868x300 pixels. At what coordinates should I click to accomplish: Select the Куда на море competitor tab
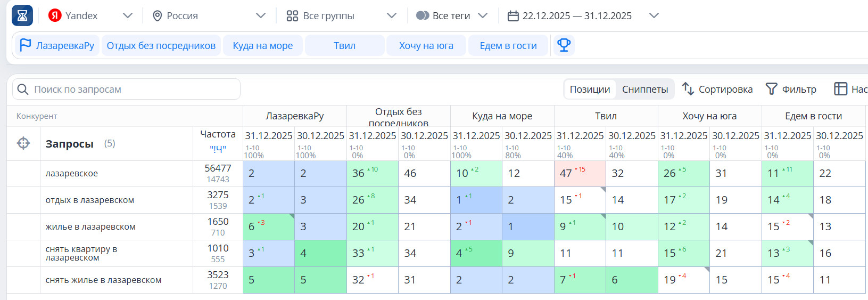(262, 46)
